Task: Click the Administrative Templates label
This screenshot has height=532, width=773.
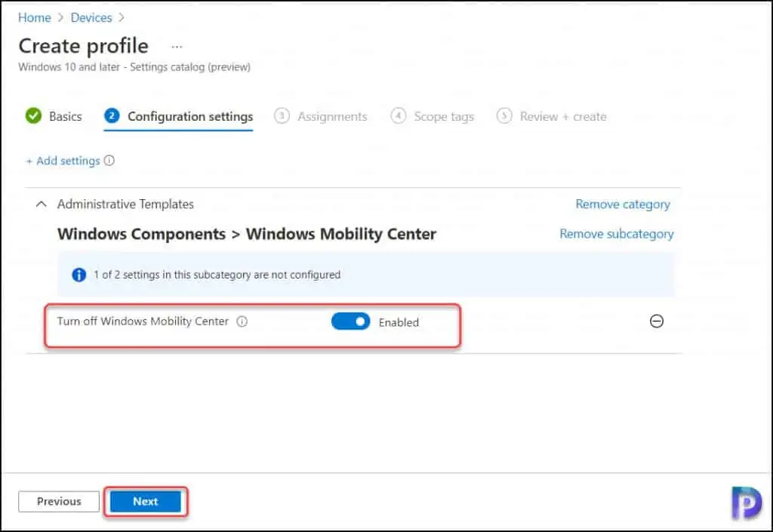Action: point(125,204)
